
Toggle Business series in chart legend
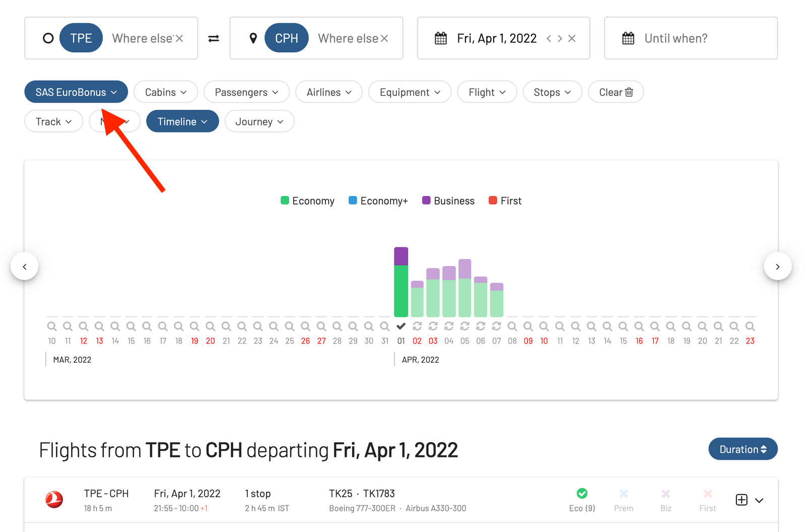tap(448, 201)
